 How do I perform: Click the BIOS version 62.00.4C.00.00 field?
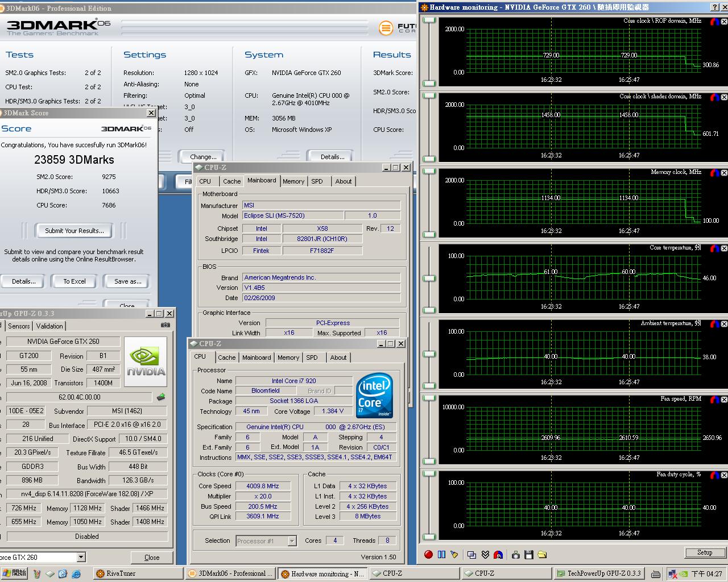coord(79,397)
